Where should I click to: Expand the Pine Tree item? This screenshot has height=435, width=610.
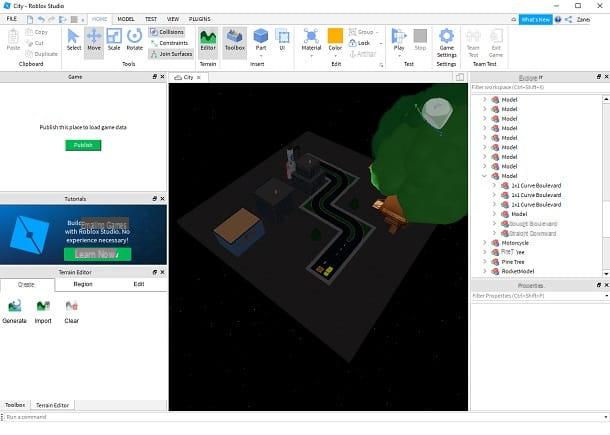(x=484, y=261)
